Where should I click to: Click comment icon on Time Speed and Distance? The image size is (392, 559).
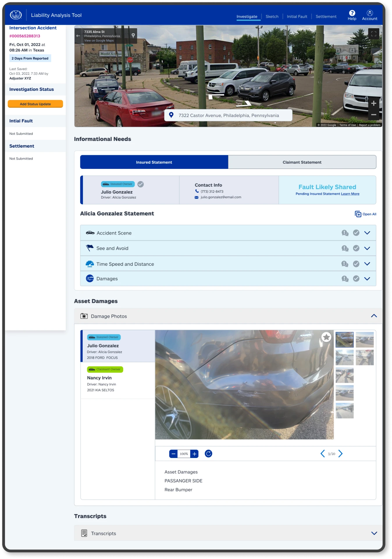[x=345, y=264]
